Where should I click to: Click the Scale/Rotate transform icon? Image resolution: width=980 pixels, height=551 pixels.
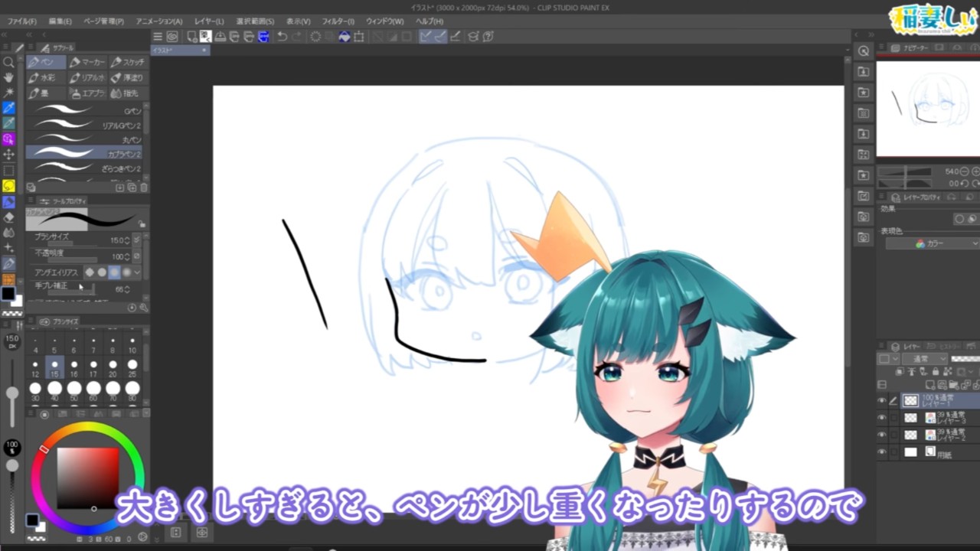[x=359, y=37]
